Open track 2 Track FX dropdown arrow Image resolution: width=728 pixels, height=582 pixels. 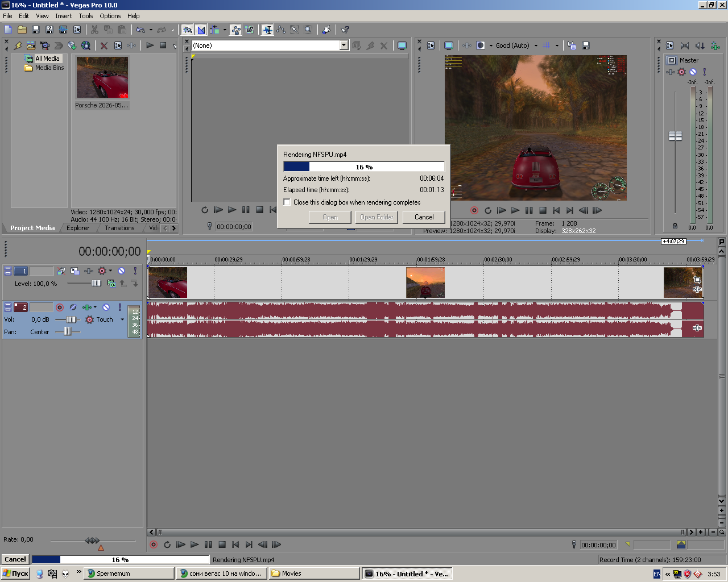[x=95, y=307]
